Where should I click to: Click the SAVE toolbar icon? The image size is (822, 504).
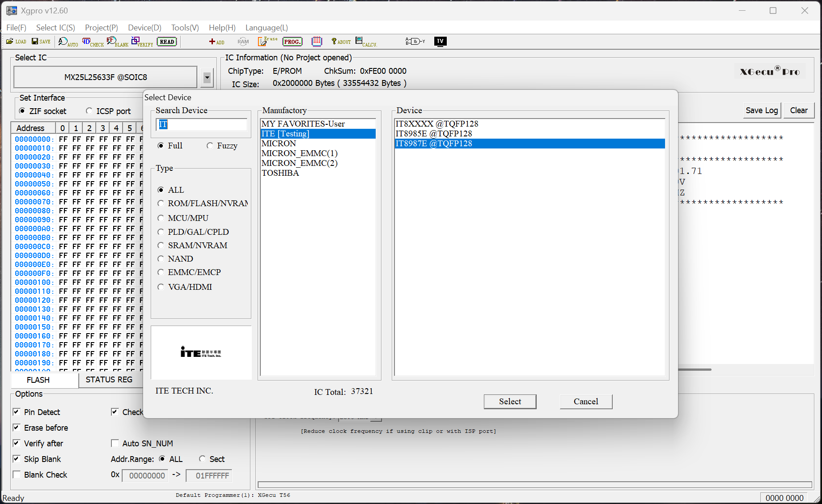pos(41,42)
